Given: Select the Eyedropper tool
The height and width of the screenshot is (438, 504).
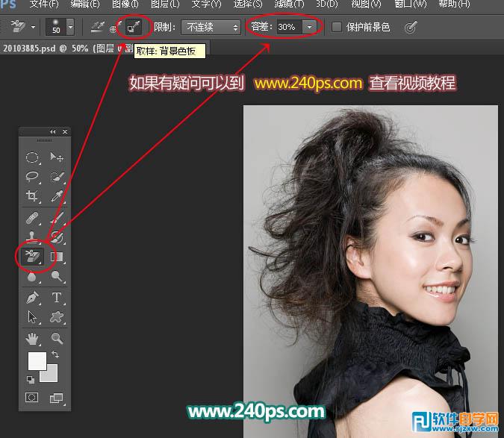Looking at the screenshot, I should [57, 195].
